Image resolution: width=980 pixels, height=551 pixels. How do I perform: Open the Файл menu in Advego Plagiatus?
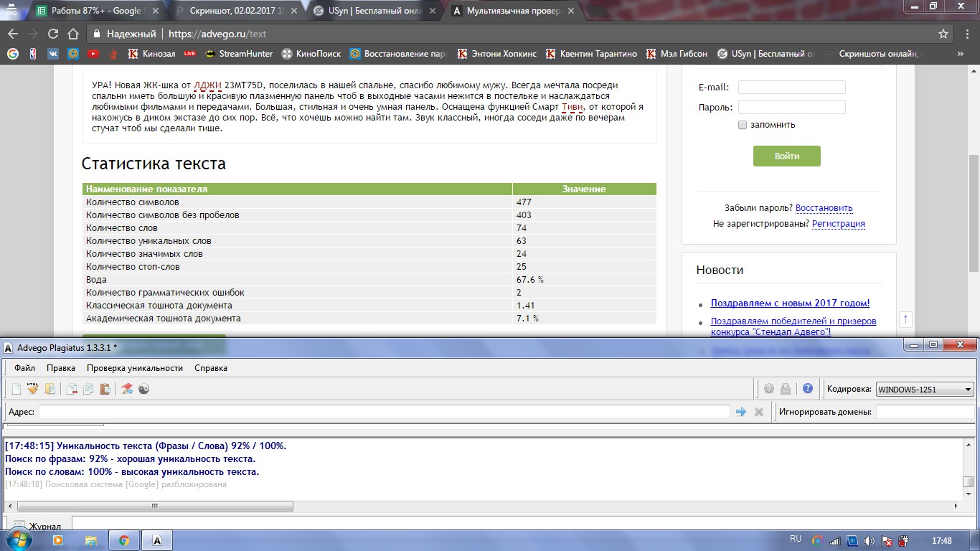24,368
